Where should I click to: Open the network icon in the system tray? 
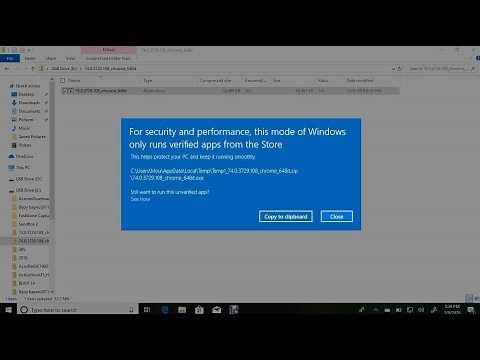[x=410, y=310]
